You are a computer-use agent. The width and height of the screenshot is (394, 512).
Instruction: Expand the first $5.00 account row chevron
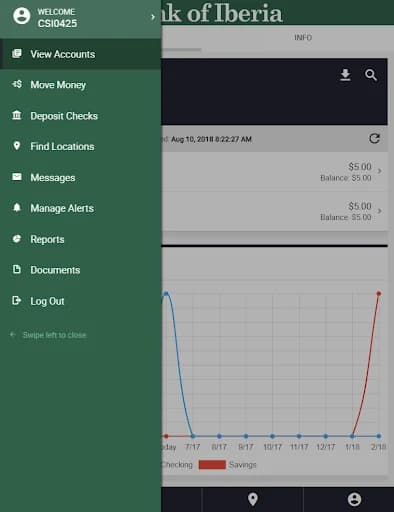pyautogui.click(x=379, y=171)
